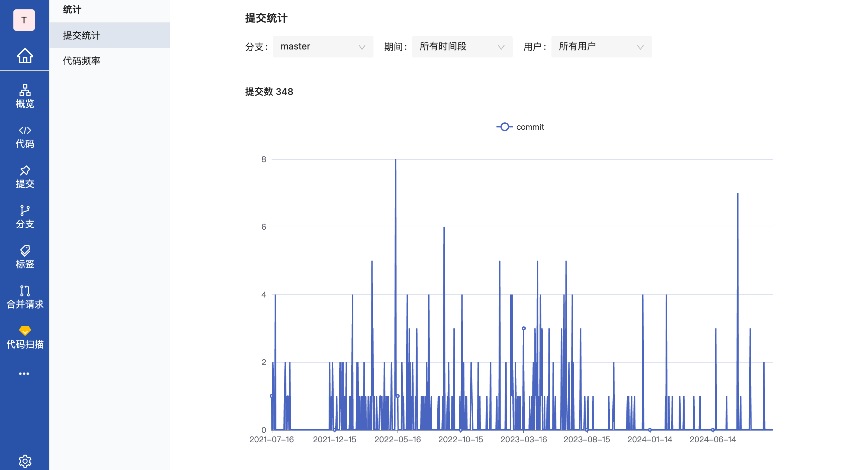
Task: Click the T project avatar
Action: pyautogui.click(x=24, y=20)
